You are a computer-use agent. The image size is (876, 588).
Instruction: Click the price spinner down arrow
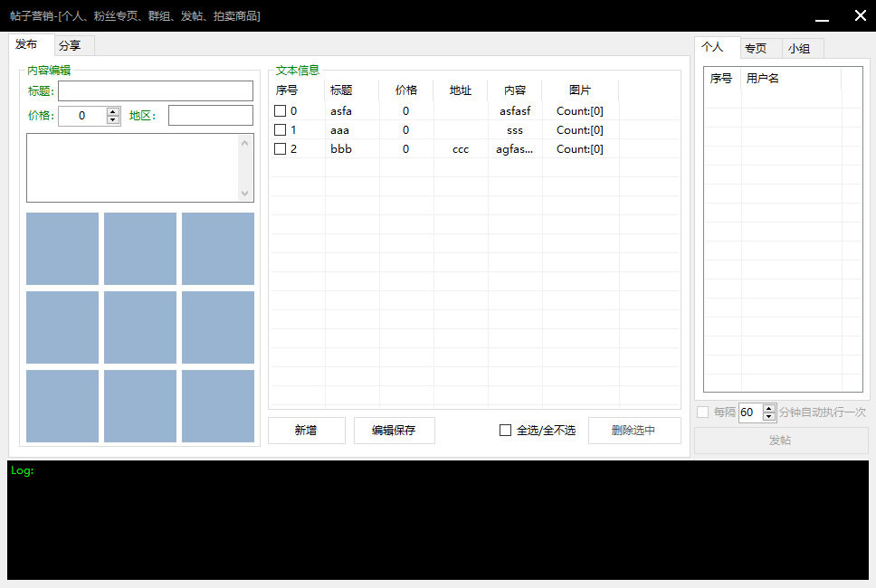(x=113, y=119)
